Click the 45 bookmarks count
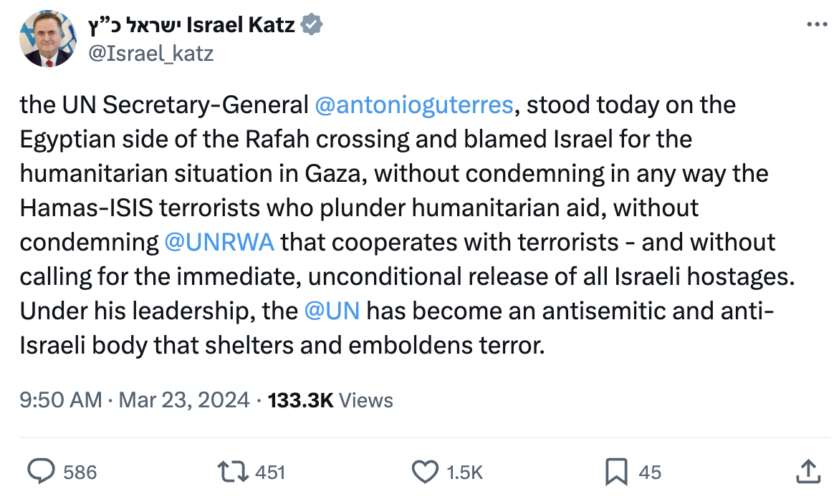Image resolution: width=834 pixels, height=504 pixels. [649, 472]
